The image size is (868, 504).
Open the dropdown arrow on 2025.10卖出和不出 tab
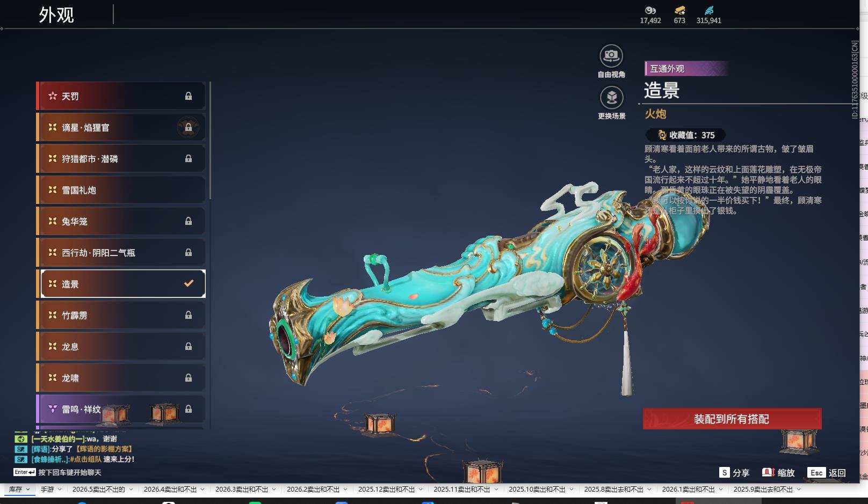pos(570,490)
